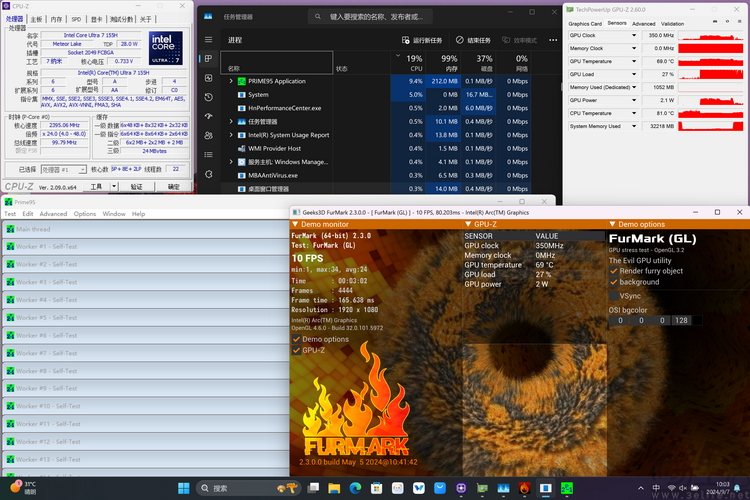The image size is (750, 500).
Task: Open System Memory Used sensor dropdown
Action: (634, 126)
